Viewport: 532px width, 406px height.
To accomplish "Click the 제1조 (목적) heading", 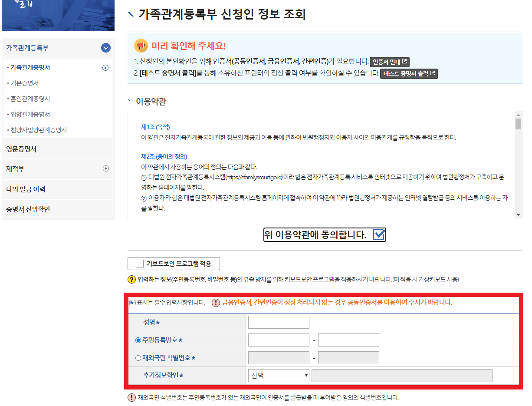I will click(155, 127).
